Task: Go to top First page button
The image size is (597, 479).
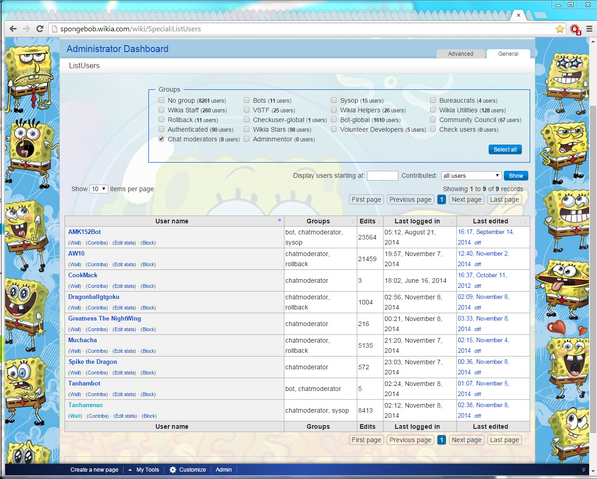Action: 366,200
